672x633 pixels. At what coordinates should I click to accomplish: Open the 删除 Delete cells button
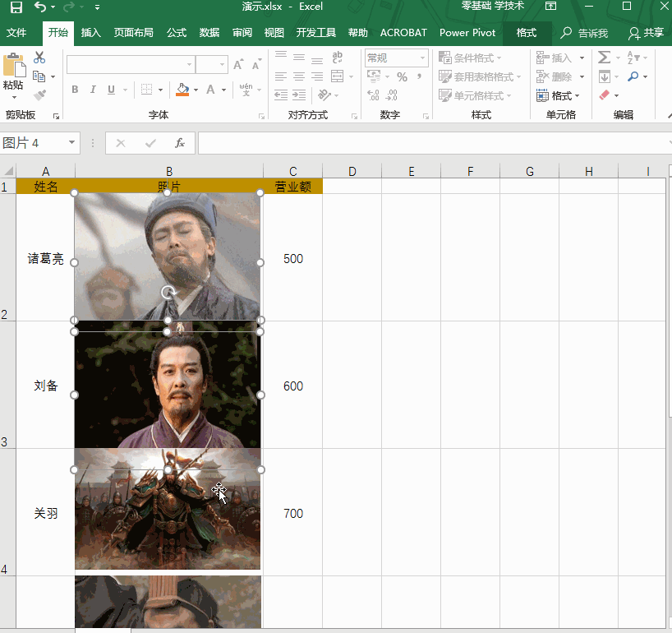coord(560,76)
